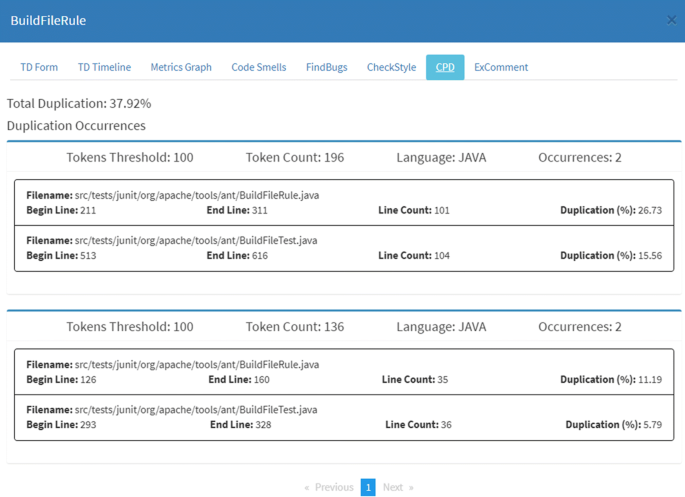The height and width of the screenshot is (497, 685).
Task: Open the ExComment tab
Action: (x=501, y=67)
